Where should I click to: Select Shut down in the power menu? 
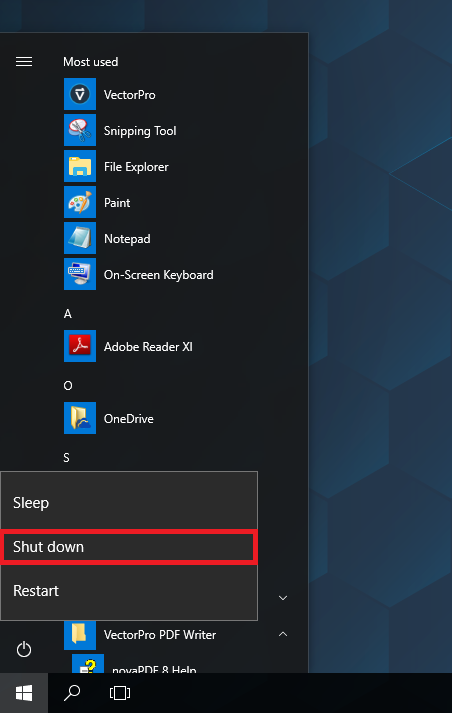click(129, 547)
